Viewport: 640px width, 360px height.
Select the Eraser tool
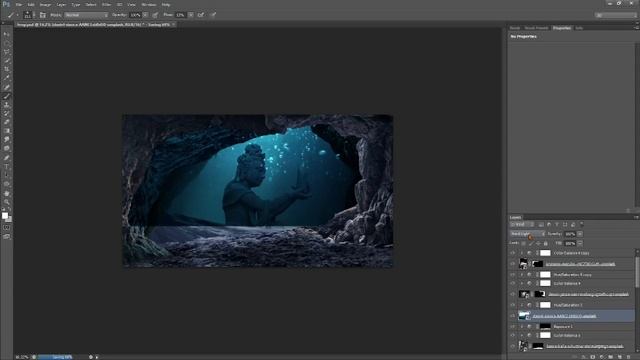7,122
